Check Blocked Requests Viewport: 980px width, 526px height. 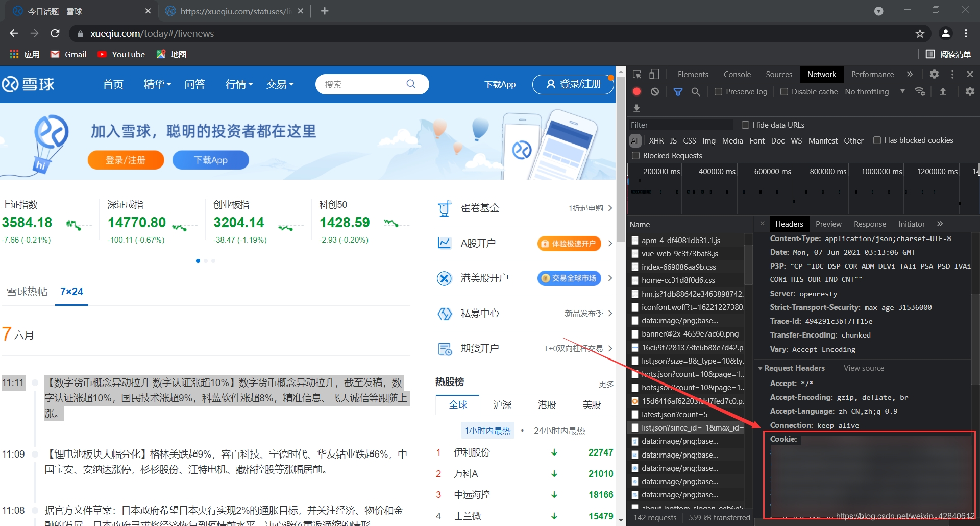click(x=635, y=156)
